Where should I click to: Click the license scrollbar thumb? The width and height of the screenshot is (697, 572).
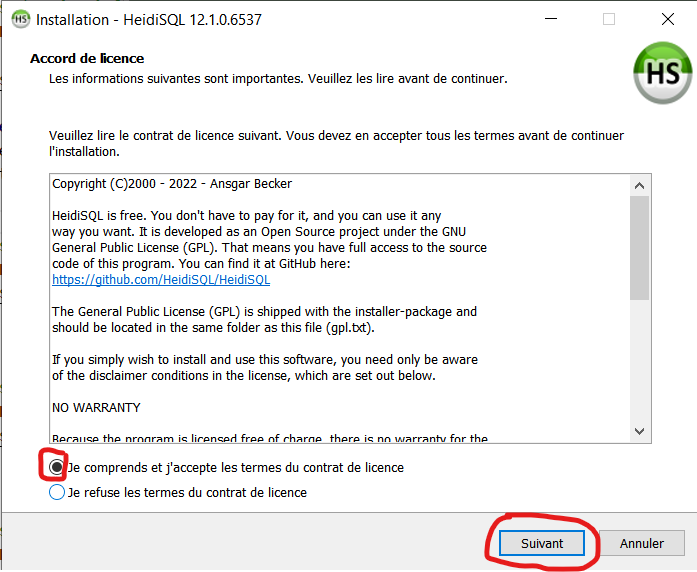click(x=639, y=247)
